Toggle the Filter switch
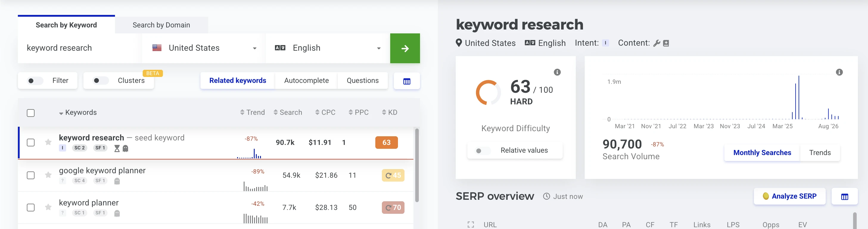 [x=35, y=81]
